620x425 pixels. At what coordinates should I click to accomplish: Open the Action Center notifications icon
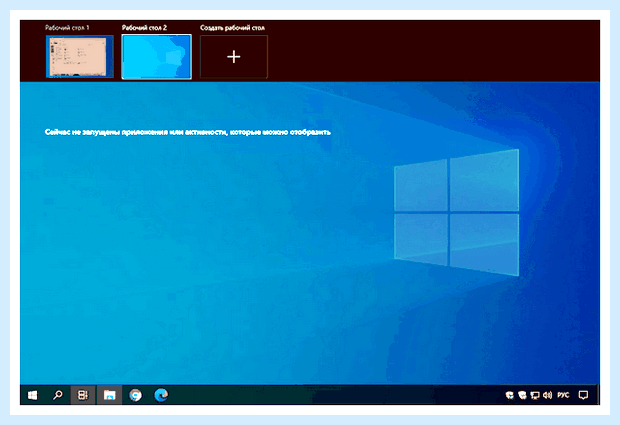[583, 395]
